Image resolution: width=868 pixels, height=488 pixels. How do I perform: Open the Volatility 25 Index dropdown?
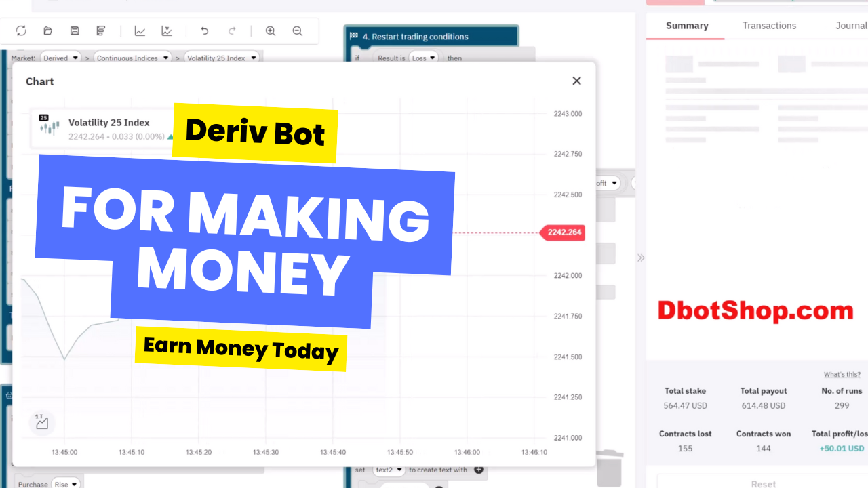point(222,58)
